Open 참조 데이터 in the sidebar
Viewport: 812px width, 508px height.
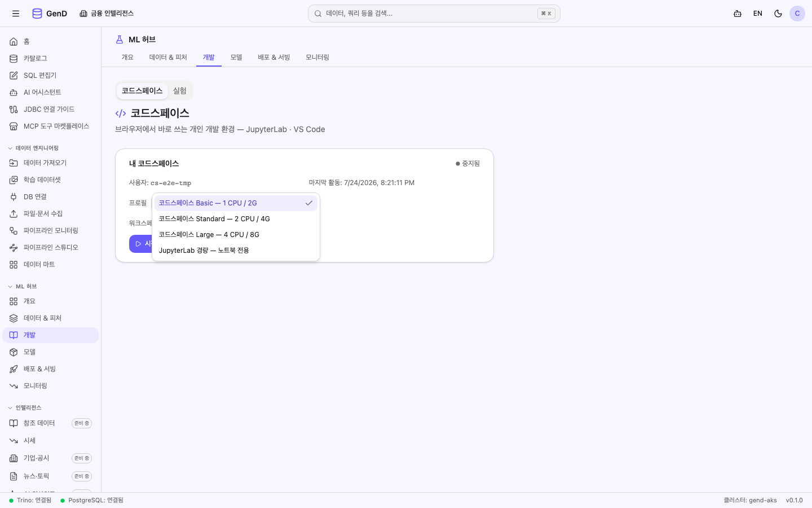[51, 423]
